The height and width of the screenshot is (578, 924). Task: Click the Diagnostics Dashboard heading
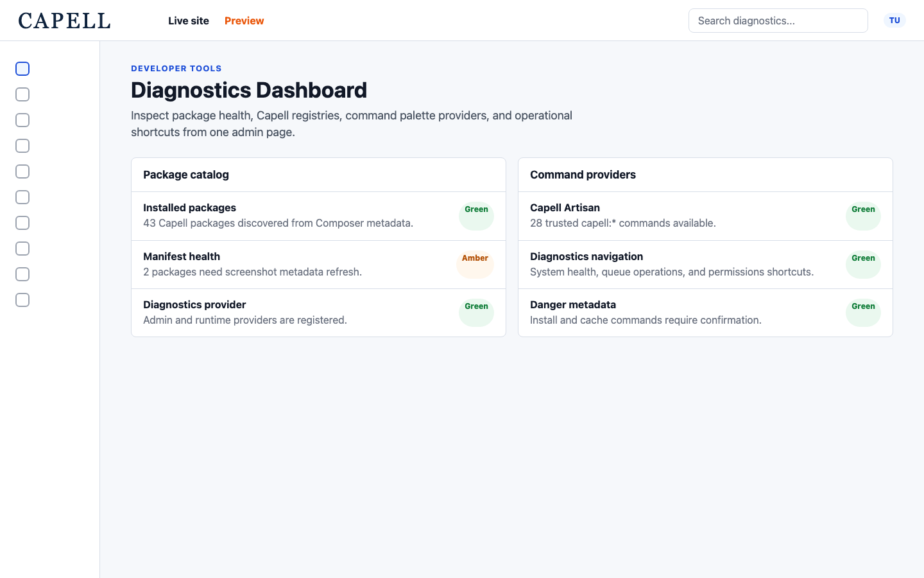(249, 90)
